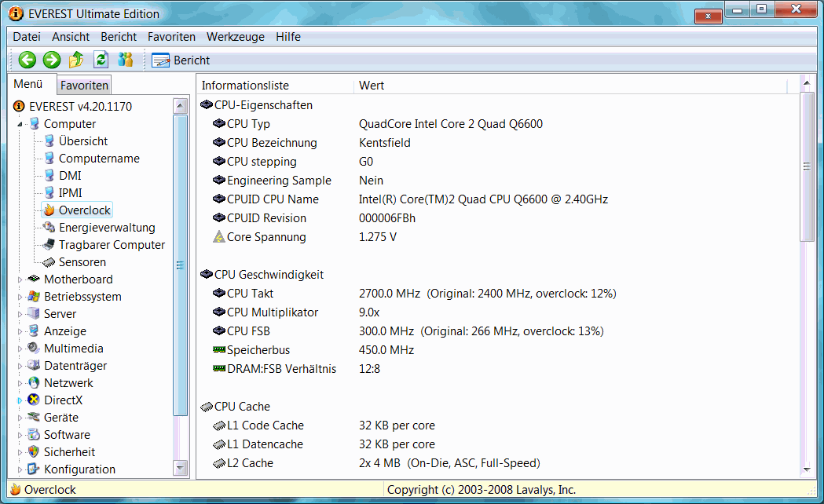Click the folder up-level toolbar icon

[76, 60]
